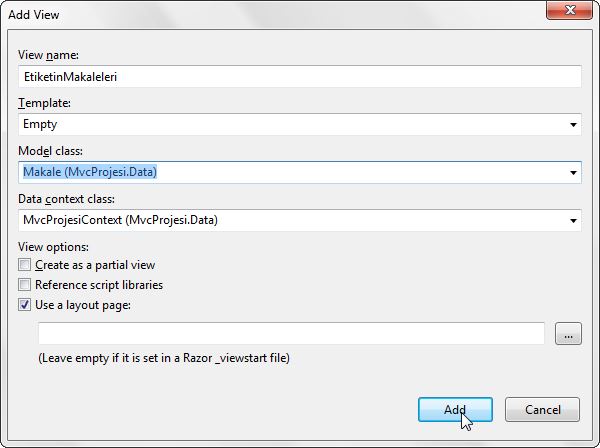
Task: Click the View options heading
Action: pos(53,246)
